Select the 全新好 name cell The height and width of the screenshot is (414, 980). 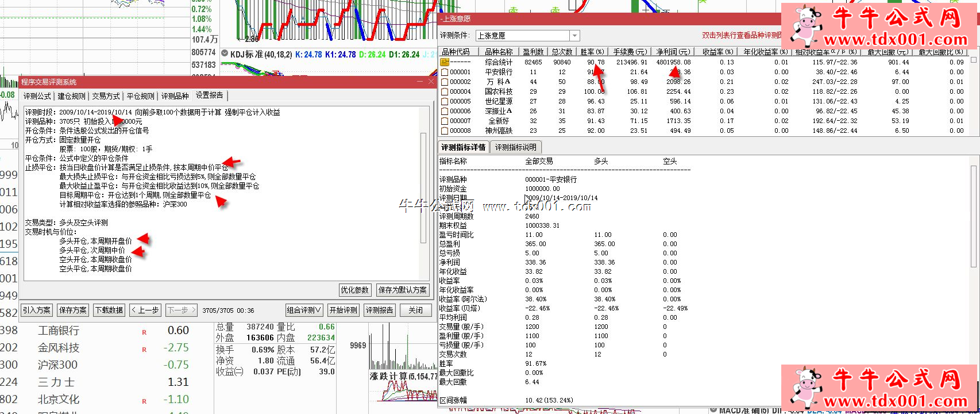point(499,121)
